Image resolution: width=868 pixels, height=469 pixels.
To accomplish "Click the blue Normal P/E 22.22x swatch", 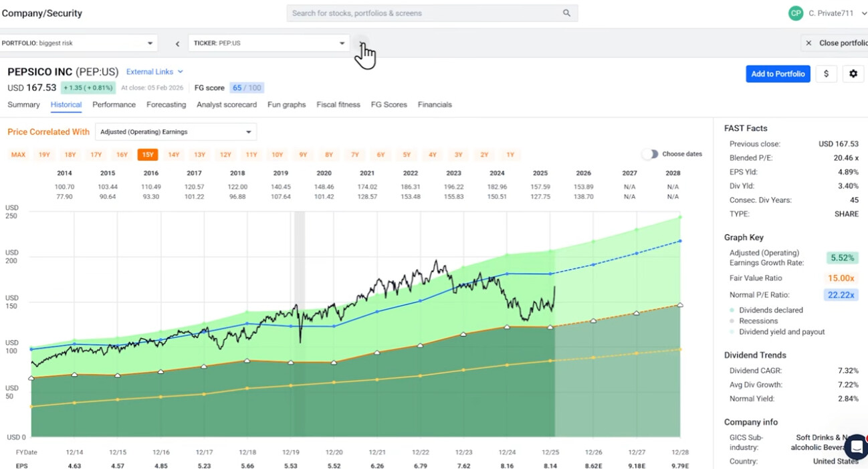I will (x=841, y=294).
